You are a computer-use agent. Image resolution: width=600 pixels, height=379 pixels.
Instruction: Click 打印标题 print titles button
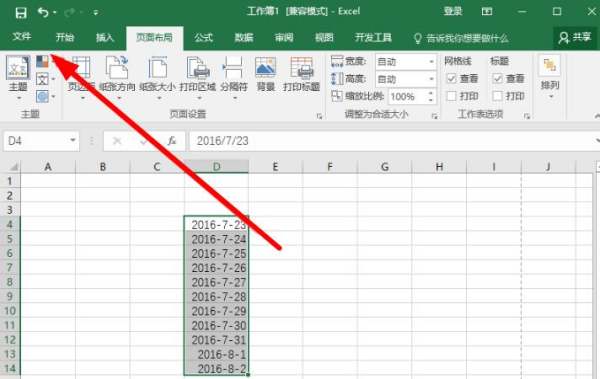(x=302, y=75)
